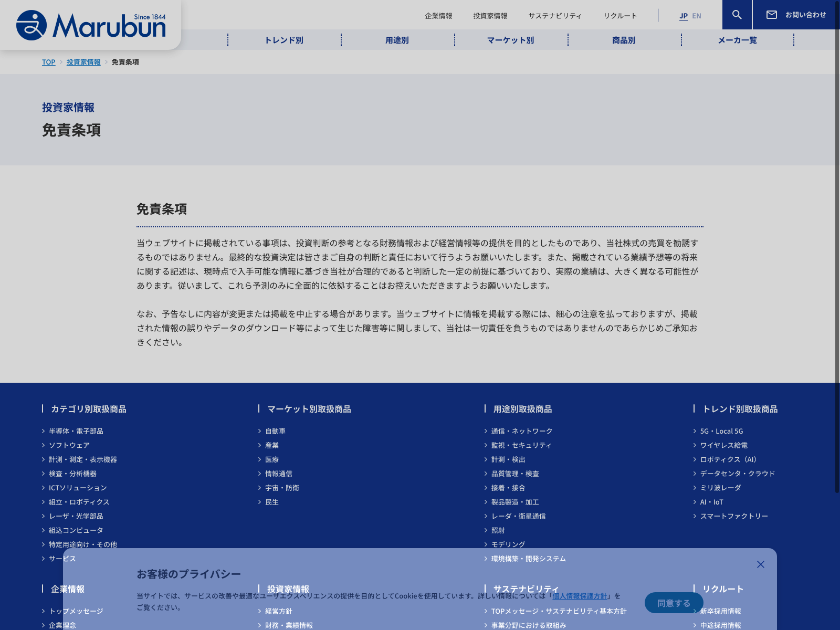Viewport: 840px width, 630px height.
Task: Click the search magnifier icon
Action: click(x=737, y=15)
